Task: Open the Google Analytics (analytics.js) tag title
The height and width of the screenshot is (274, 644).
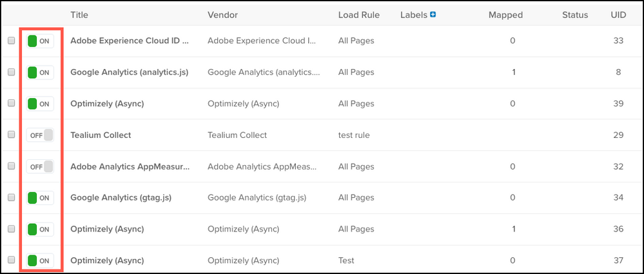Action: point(129,73)
